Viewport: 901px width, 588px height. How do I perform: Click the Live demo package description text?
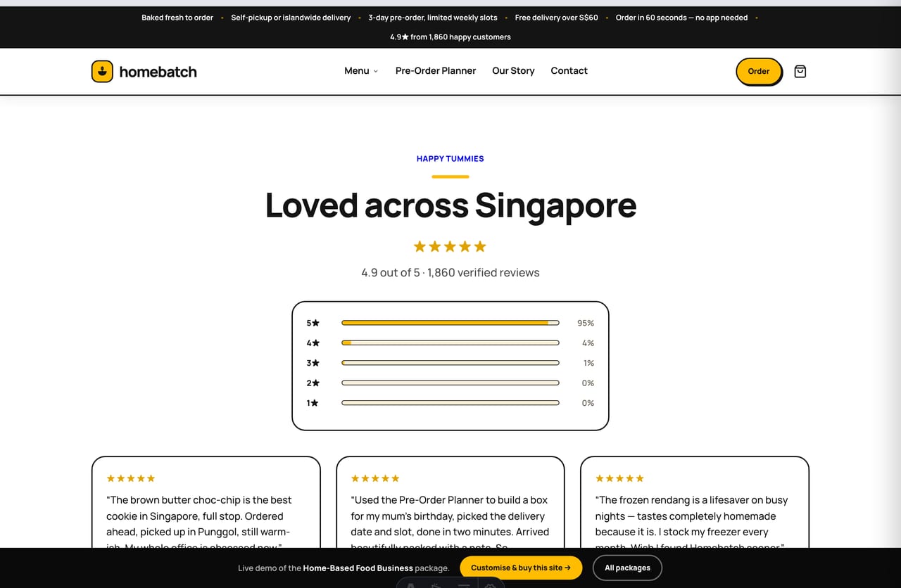(x=344, y=568)
